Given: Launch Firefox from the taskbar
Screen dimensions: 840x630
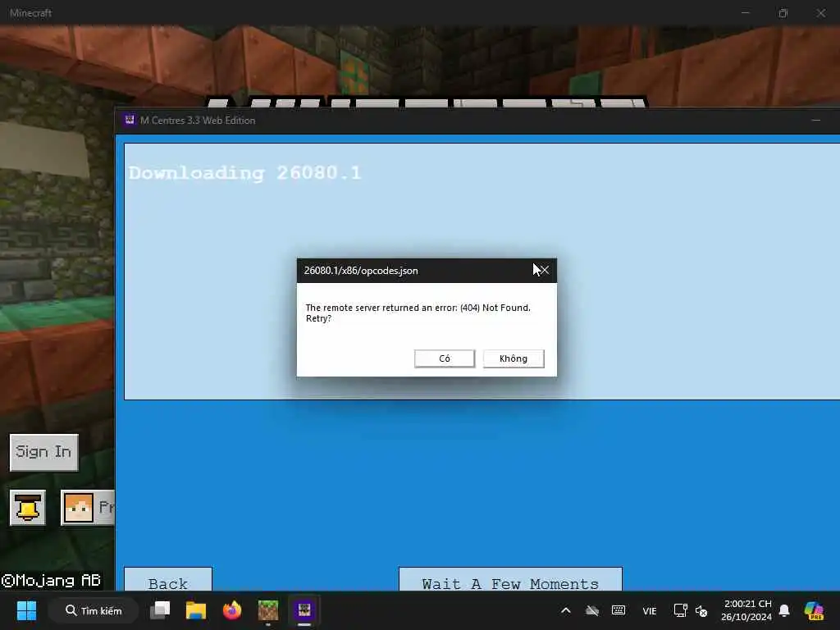Looking at the screenshot, I should (x=232, y=610).
